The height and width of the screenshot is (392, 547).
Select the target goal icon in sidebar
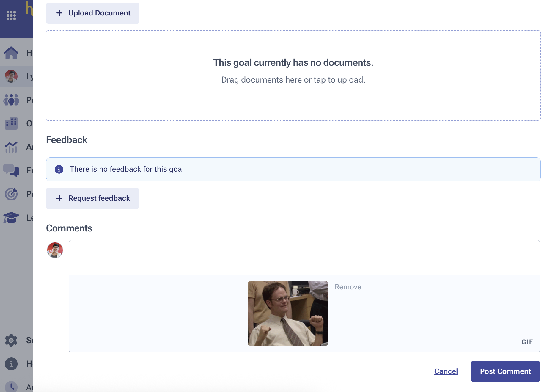(11, 194)
